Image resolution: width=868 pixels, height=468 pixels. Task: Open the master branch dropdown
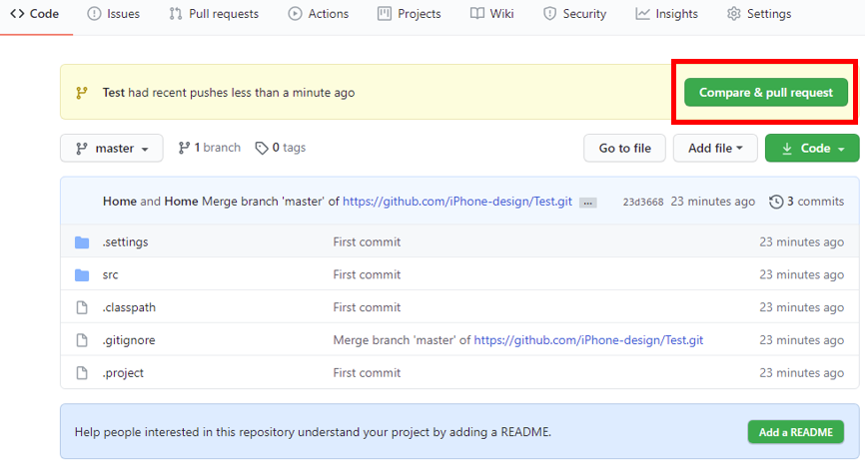pyautogui.click(x=112, y=149)
